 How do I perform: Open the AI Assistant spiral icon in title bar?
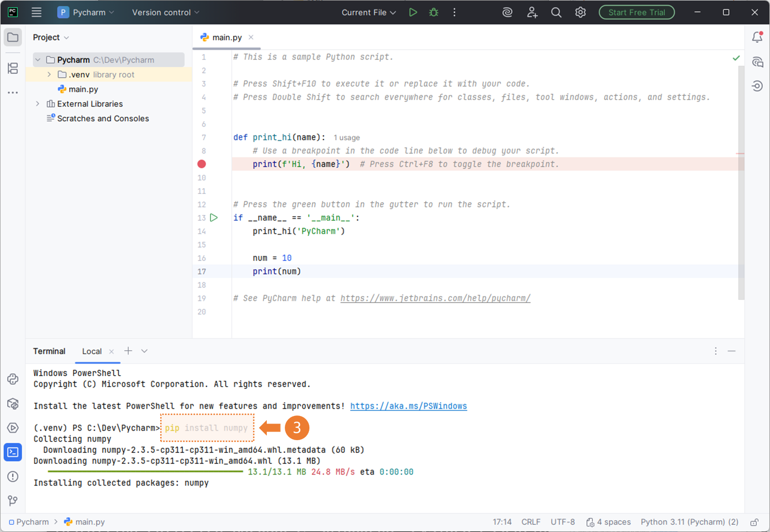[x=507, y=12]
